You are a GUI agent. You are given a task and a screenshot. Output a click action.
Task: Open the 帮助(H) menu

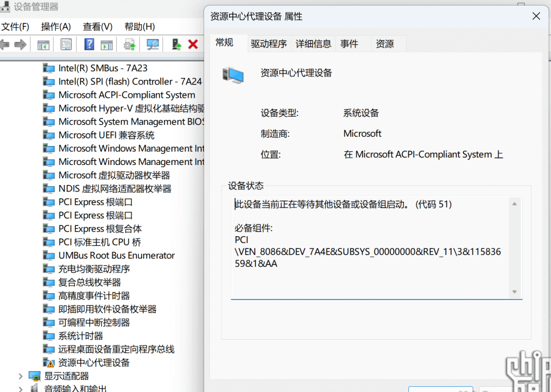pos(140,26)
